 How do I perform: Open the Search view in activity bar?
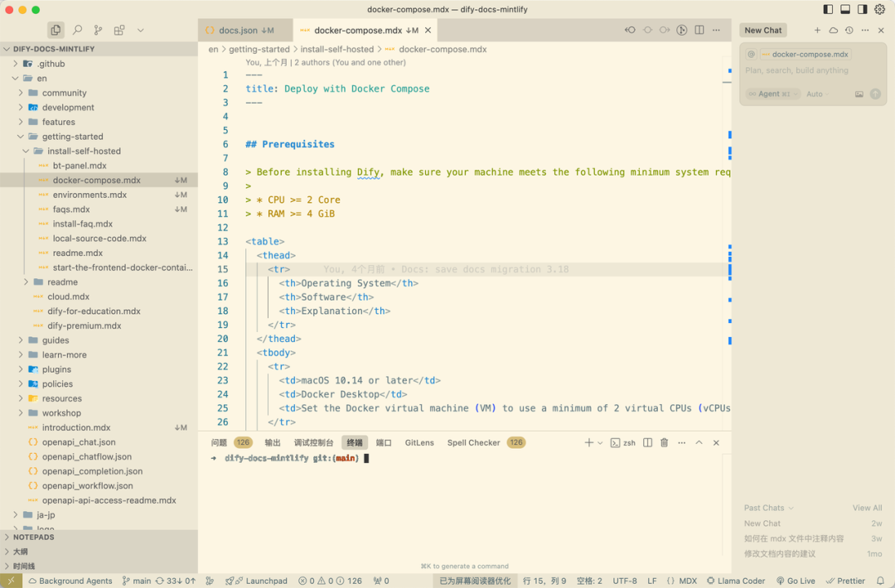pyautogui.click(x=77, y=30)
